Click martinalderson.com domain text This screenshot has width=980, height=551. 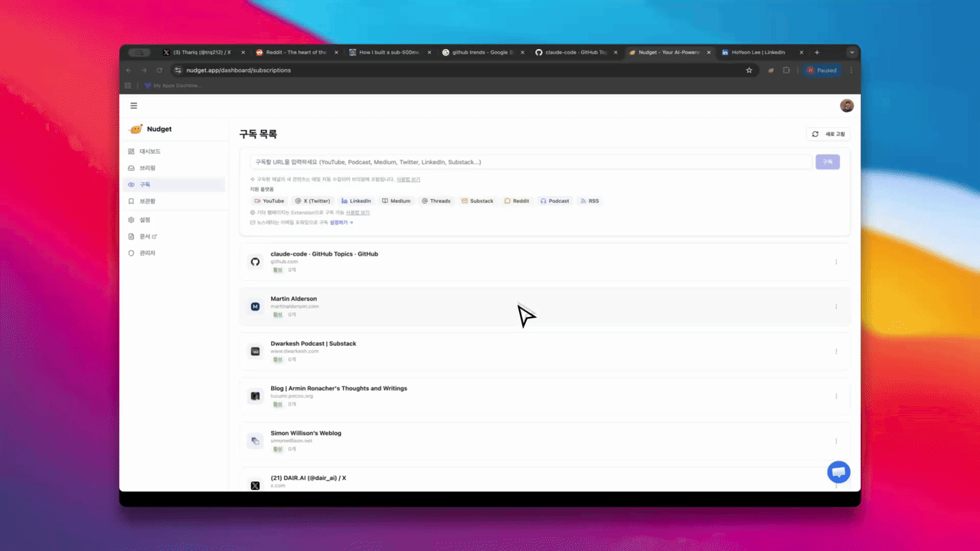coord(294,306)
